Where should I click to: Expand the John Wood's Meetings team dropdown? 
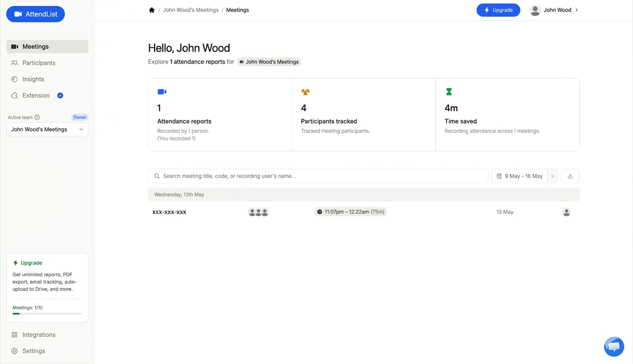coord(47,129)
